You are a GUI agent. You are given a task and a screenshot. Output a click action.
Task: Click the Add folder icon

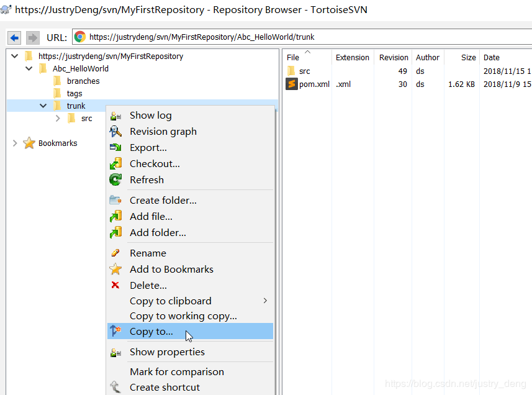[x=115, y=232]
